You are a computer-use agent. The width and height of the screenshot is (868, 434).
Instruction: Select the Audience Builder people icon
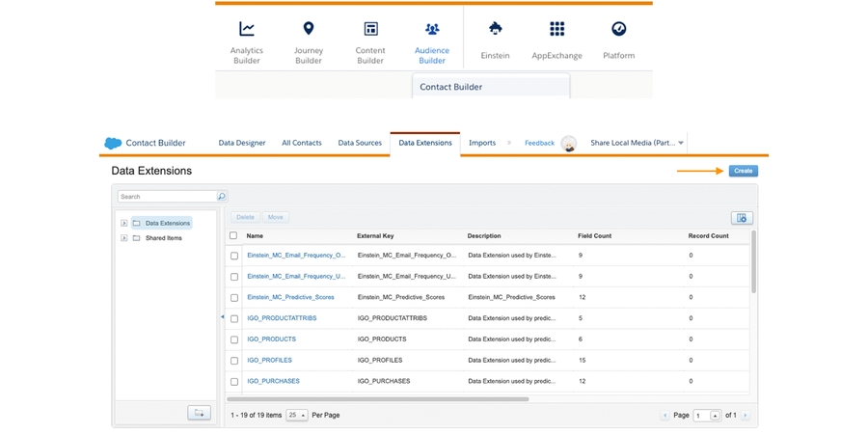[432, 30]
